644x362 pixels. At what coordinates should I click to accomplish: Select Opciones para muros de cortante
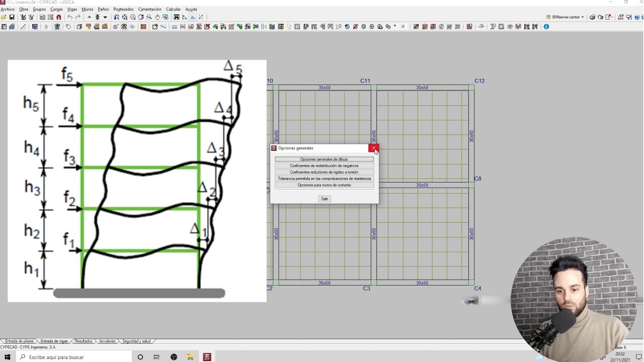324,185
